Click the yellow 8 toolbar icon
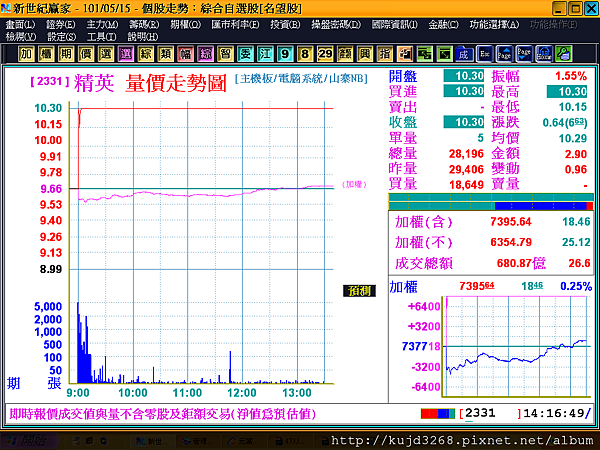Screen dimensions: 600x450 305,54
